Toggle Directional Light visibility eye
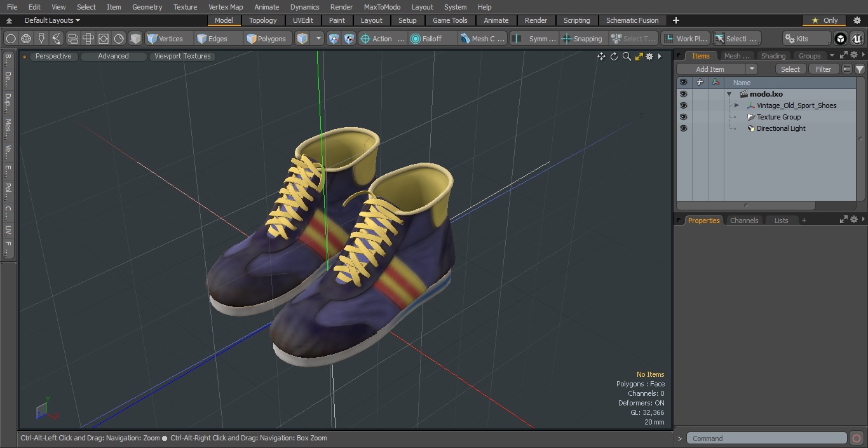This screenshot has width=868, height=448. point(683,128)
